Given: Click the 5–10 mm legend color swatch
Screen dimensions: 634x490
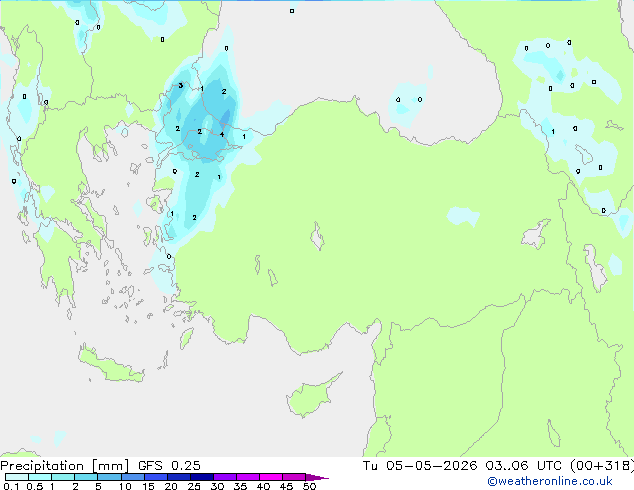Looking at the screenshot, I should [x=109, y=477].
